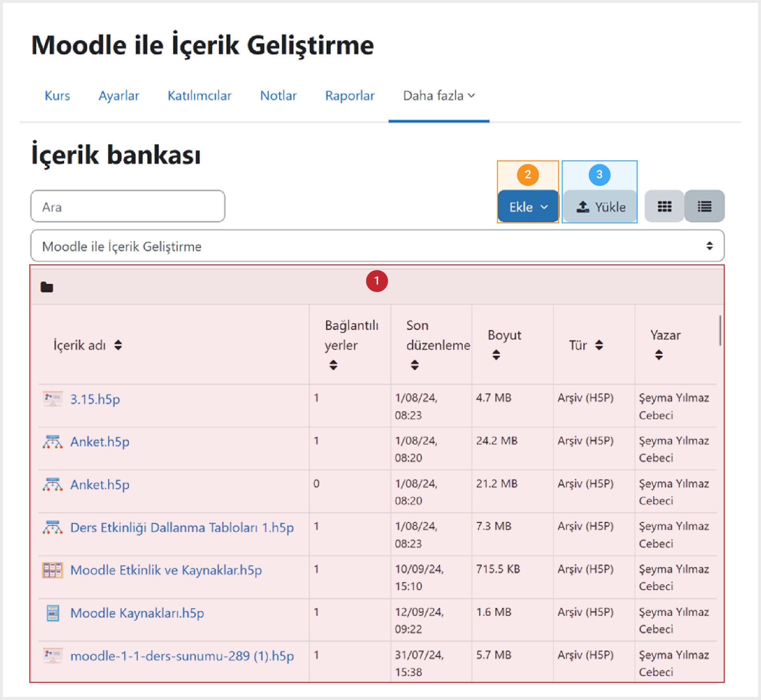The height and width of the screenshot is (700, 761).
Task: Click the Ders Etkinliği Dallanma Tabloları icon
Action: [53, 527]
